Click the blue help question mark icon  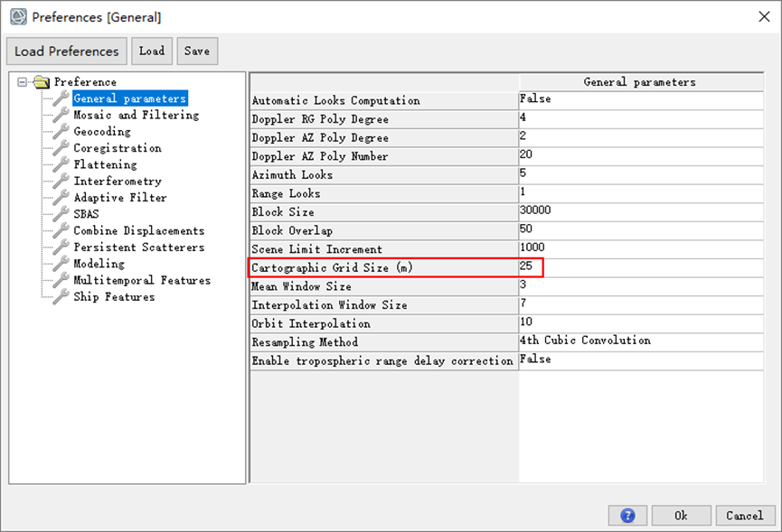(627, 516)
